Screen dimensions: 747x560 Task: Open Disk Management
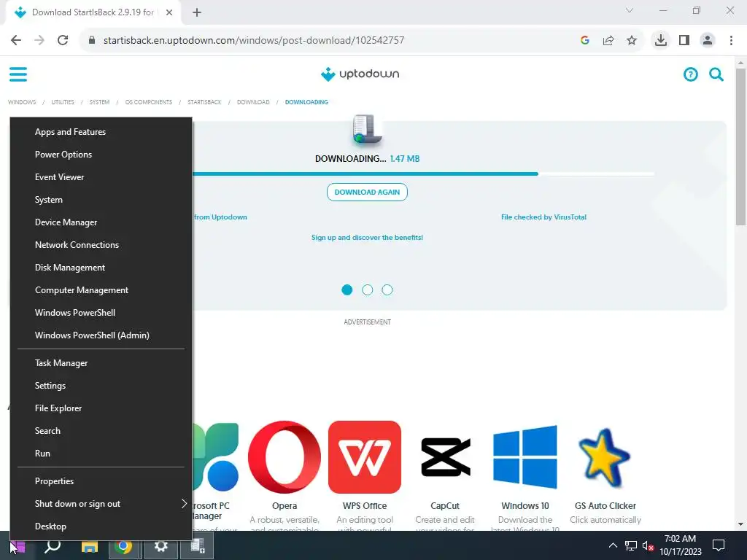pos(101,268)
